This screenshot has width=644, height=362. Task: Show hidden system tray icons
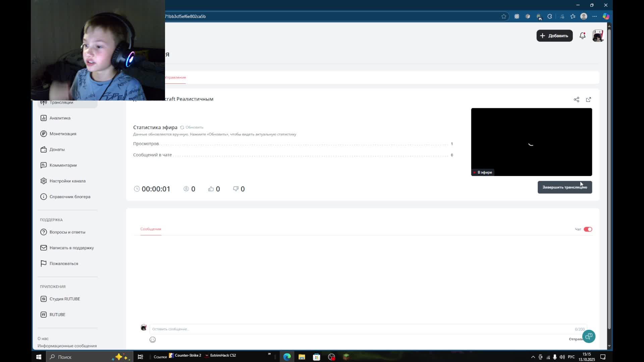[533, 357]
